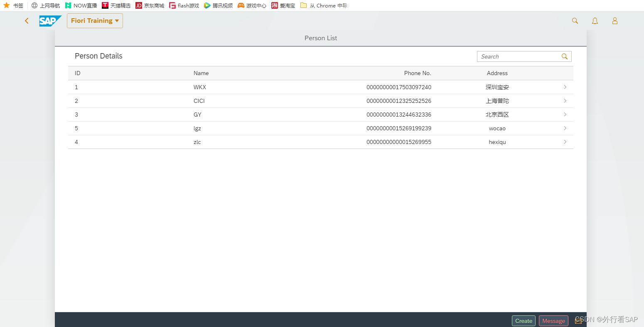
Task: Select the name cell zlc
Action: tap(197, 142)
